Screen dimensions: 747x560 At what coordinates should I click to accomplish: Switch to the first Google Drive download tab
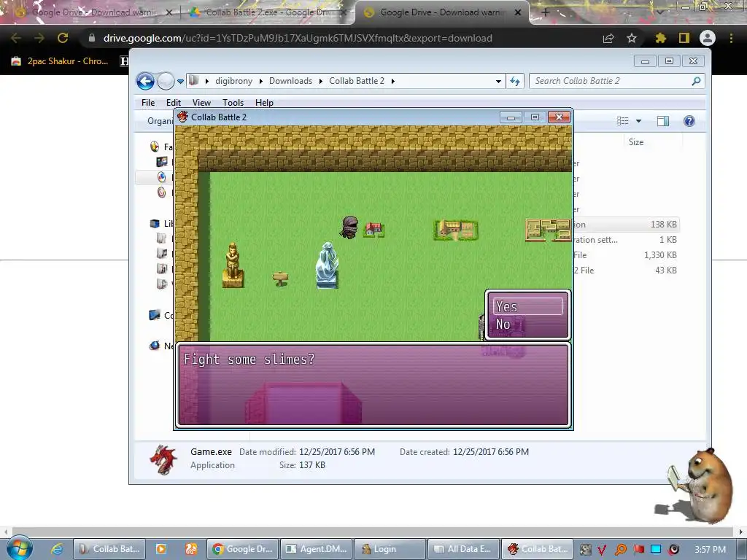pos(93,12)
